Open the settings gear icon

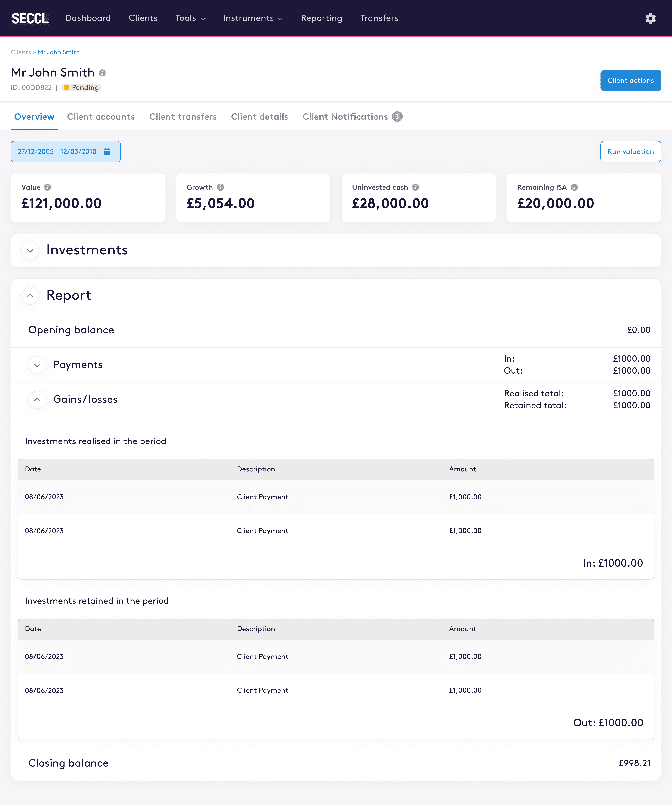[650, 18]
